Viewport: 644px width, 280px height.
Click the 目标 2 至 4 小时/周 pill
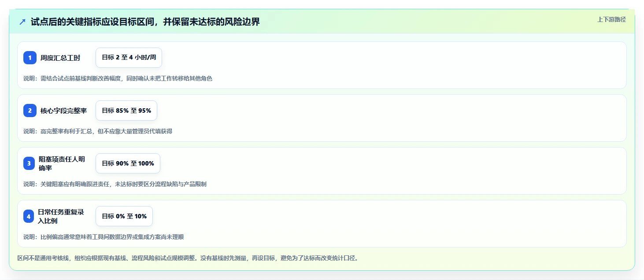(x=129, y=58)
